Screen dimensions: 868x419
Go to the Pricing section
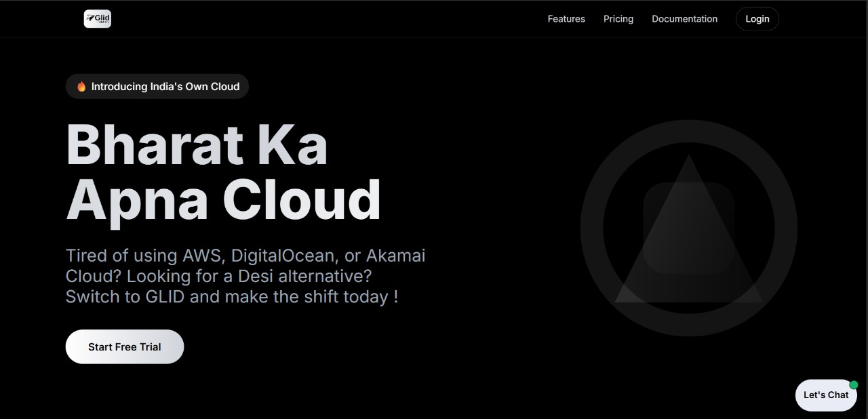point(618,19)
